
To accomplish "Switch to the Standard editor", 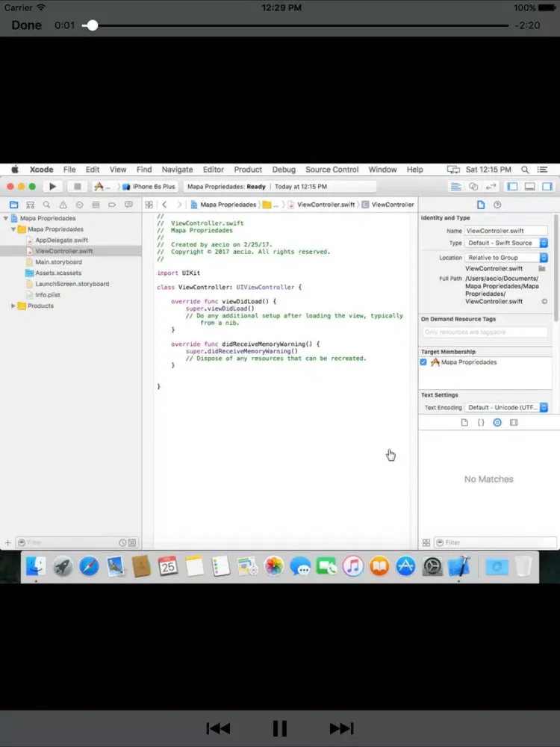I will coord(455,186).
